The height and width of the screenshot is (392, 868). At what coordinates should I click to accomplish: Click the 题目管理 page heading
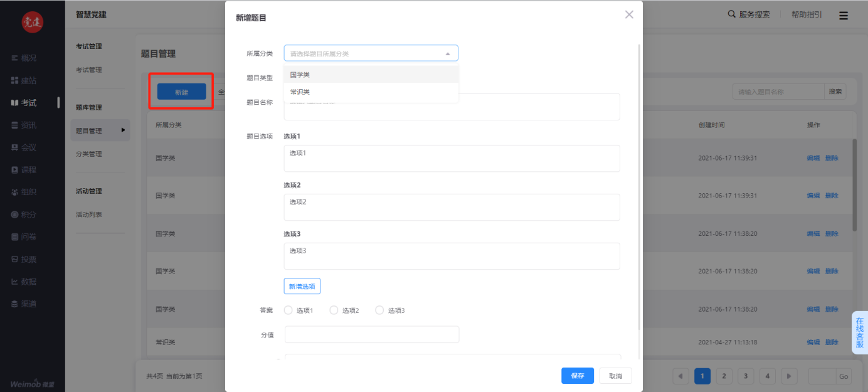(x=158, y=54)
